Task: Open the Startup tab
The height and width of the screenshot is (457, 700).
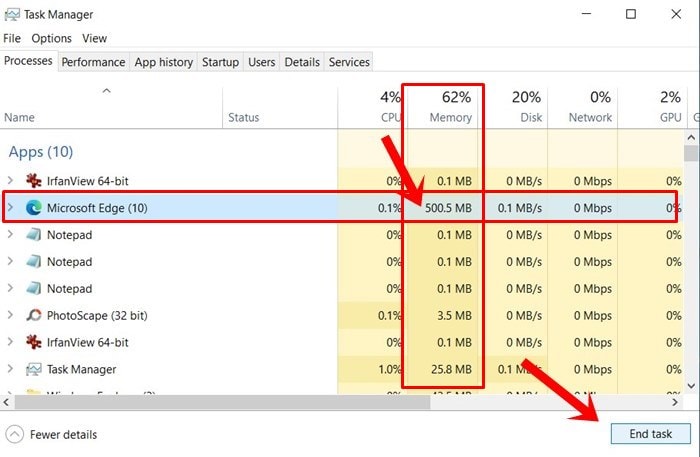Action: pyautogui.click(x=220, y=62)
